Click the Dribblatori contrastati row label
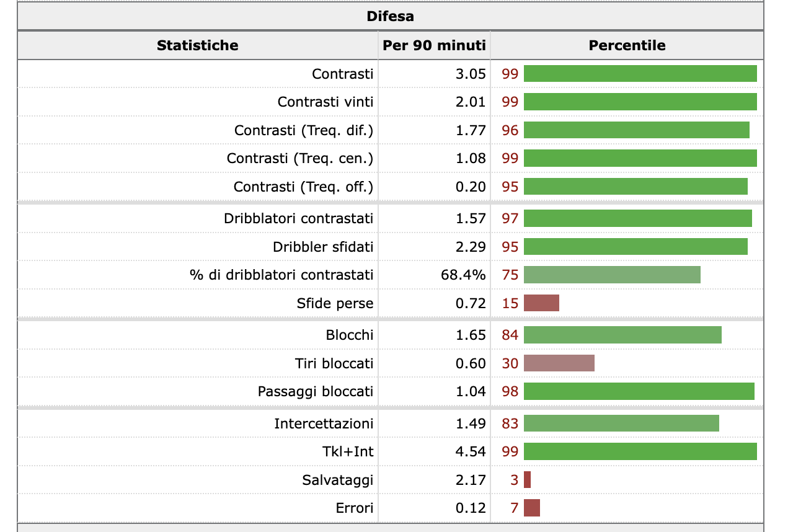Image resolution: width=806 pixels, height=532 pixels. (x=298, y=218)
